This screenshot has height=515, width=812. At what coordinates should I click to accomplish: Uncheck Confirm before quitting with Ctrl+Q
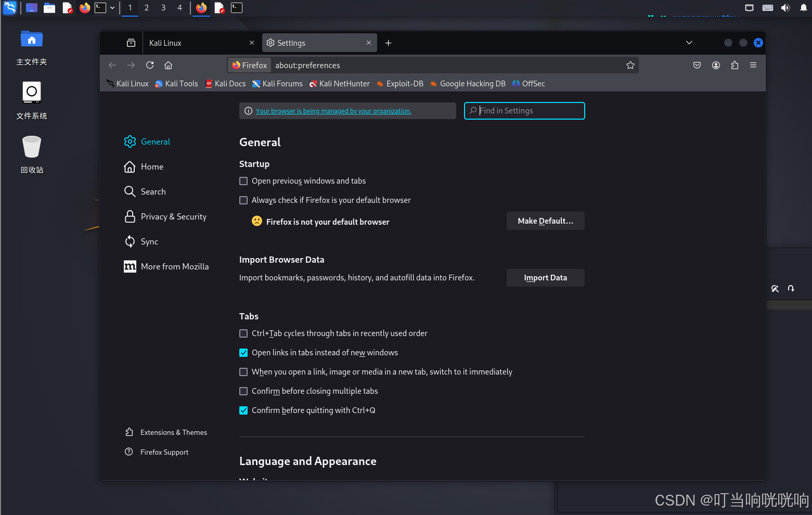pos(243,410)
